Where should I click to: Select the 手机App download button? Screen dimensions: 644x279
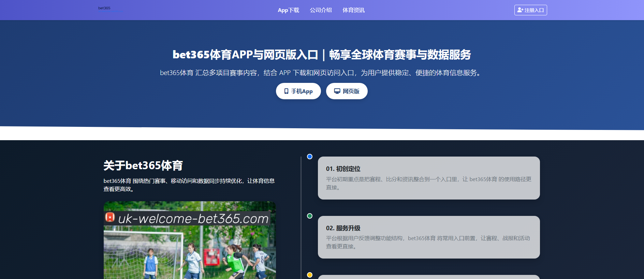pyautogui.click(x=298, y=91)
